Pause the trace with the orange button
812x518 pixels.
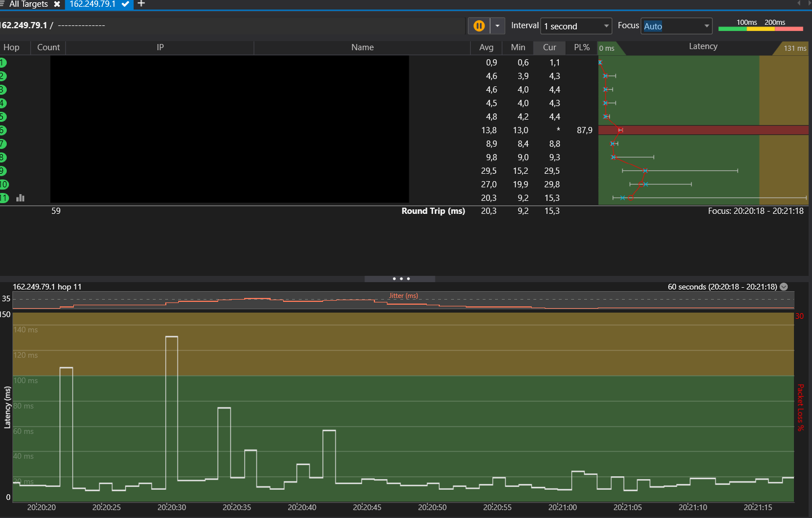(x=479, y=26)
